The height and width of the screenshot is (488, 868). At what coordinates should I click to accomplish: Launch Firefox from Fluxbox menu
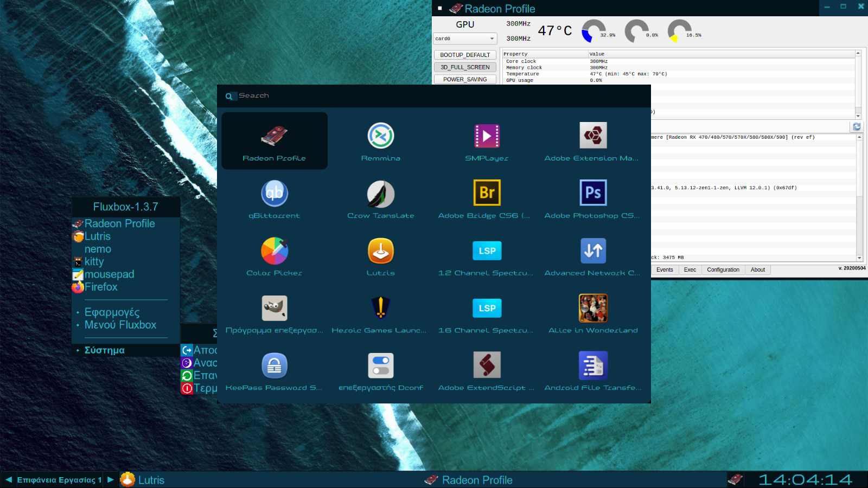point(126,287)
